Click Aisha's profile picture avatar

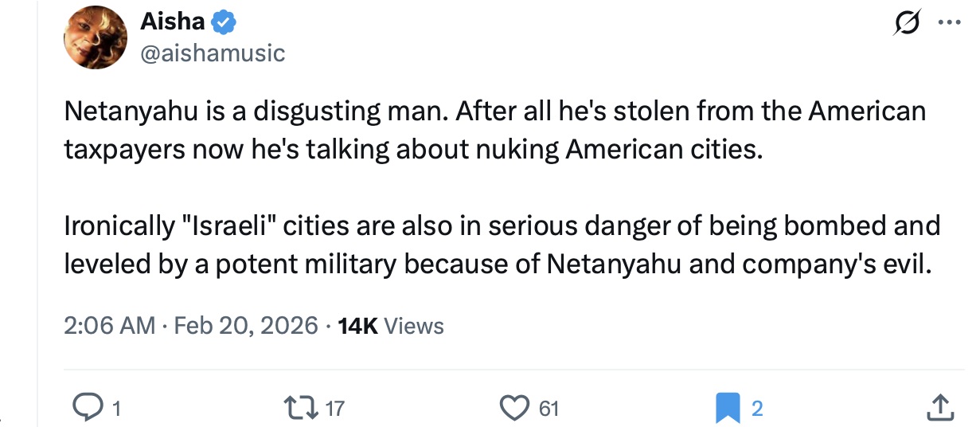[95, 37]
